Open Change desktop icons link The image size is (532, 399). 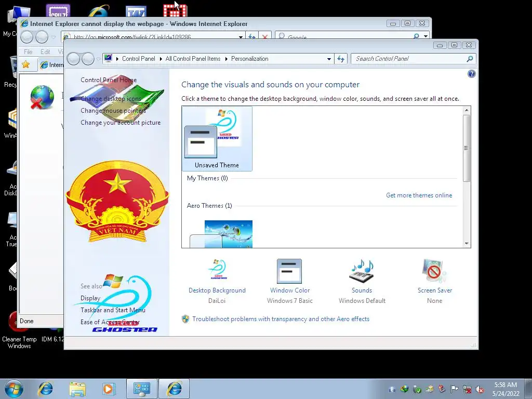coord(111,99)
